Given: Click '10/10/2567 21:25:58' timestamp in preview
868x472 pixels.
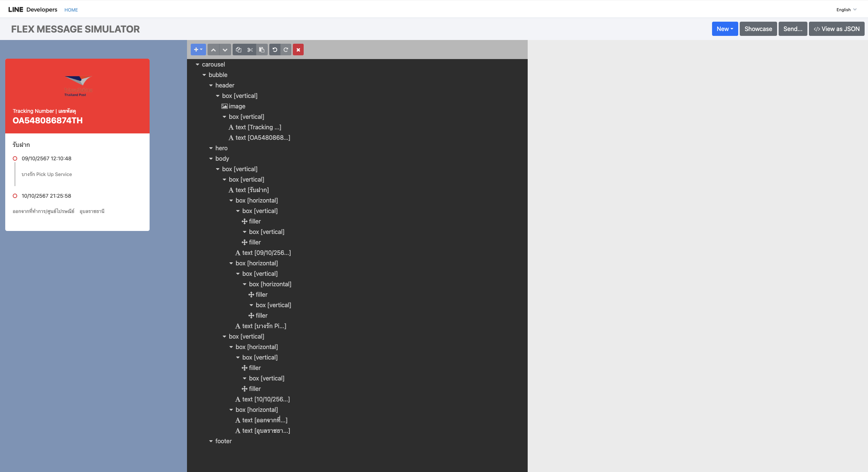Looking at the screenshot, I should click(46, 196).
